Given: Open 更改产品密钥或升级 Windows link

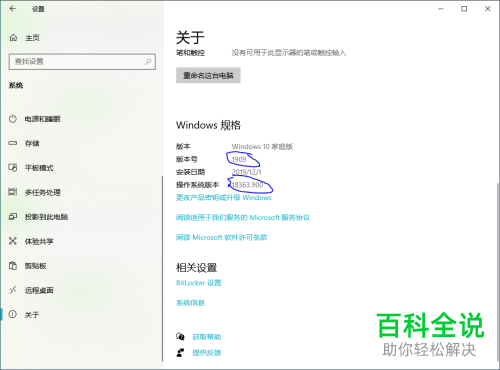Looking at the screenshot, I should point(224,198).
